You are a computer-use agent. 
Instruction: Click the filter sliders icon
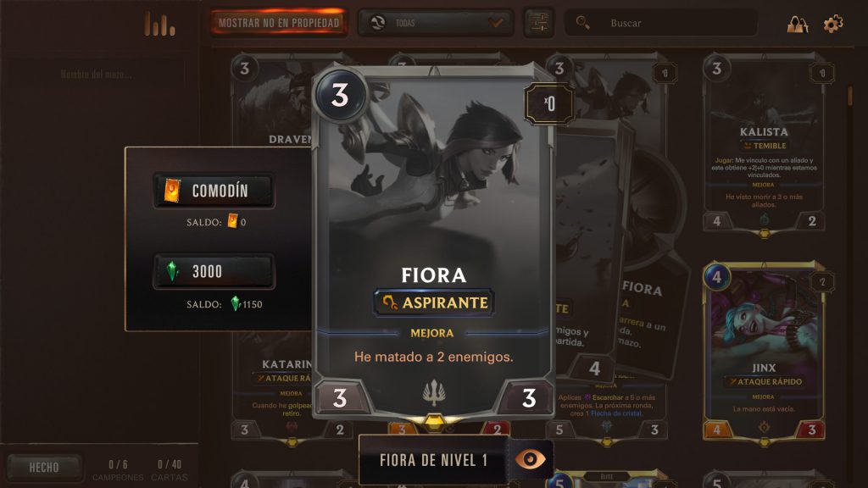(538, 23)
